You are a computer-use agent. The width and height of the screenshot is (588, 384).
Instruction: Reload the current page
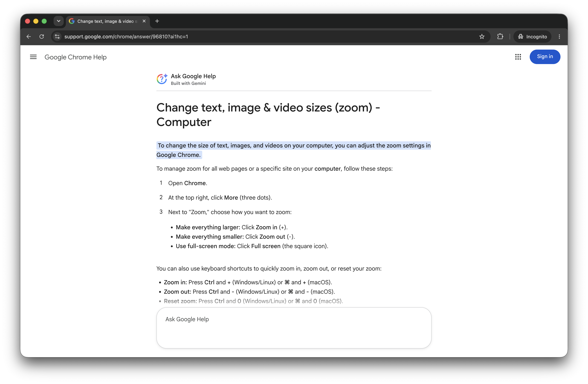click(42, 37)
